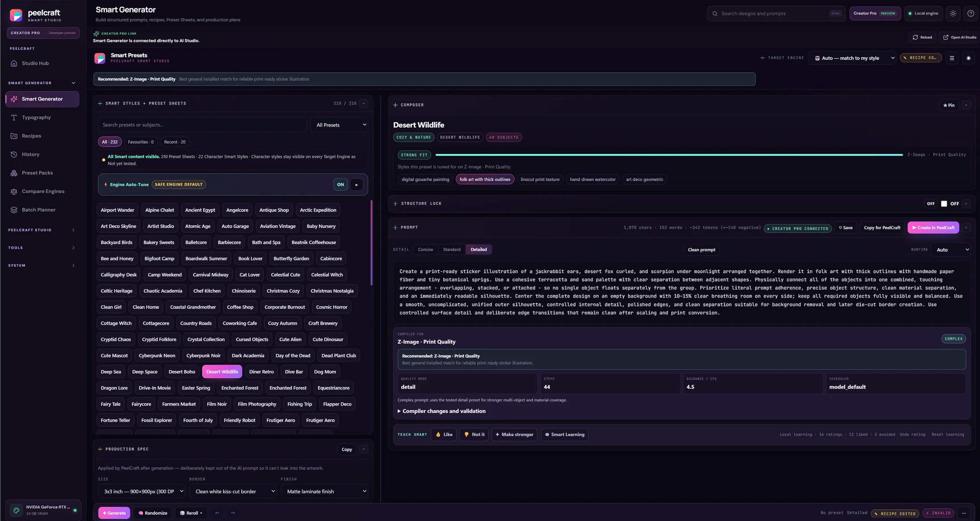Show Recent · 20 presets filter
Viewport: 980px width, 521px height.
(175, 142)
